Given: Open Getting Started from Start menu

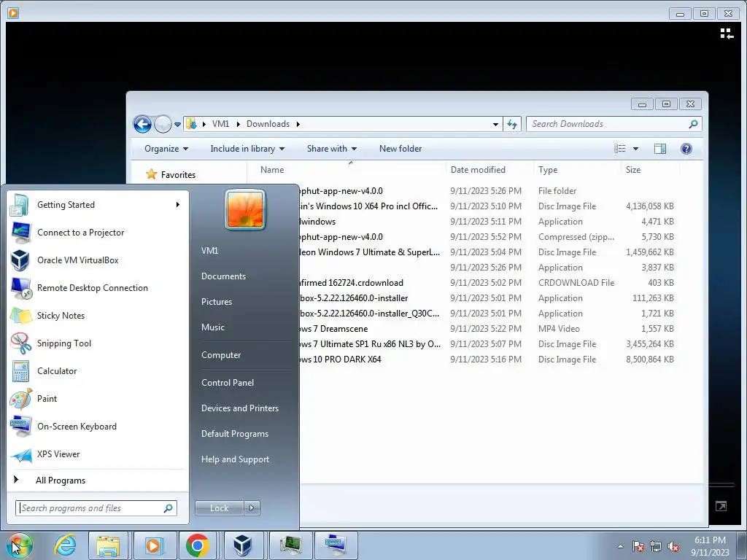Looking at the screenshot, I should (x=98, y=205).
